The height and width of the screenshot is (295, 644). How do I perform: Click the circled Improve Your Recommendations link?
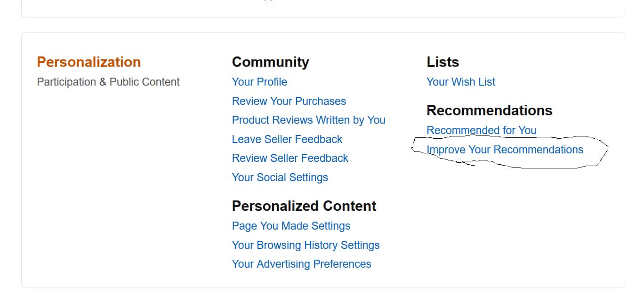(505, 150)
